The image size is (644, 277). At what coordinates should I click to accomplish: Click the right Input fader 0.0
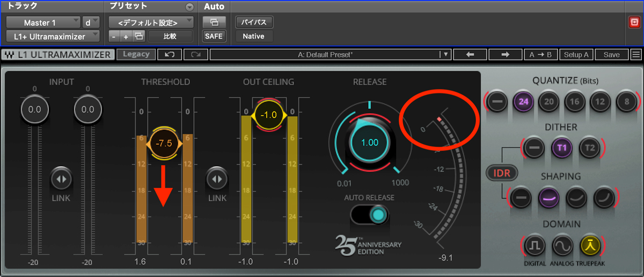(x=87, y=109)
